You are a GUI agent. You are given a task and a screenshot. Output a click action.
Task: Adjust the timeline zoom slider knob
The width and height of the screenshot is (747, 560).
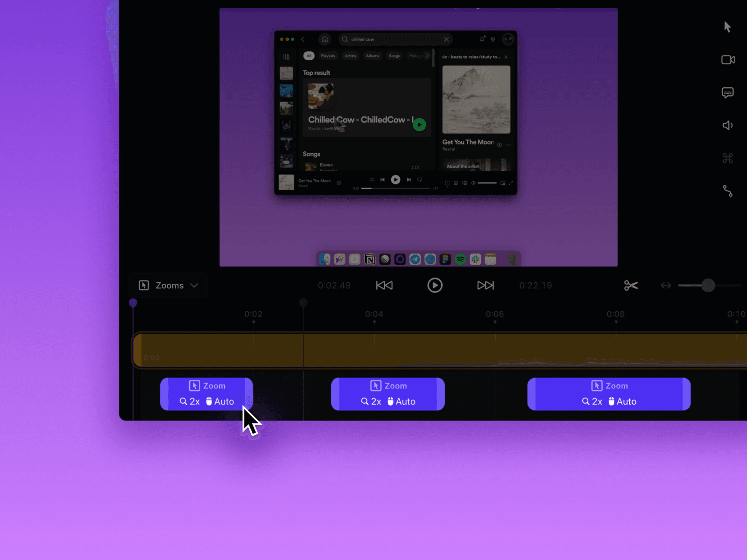[708, 285]
